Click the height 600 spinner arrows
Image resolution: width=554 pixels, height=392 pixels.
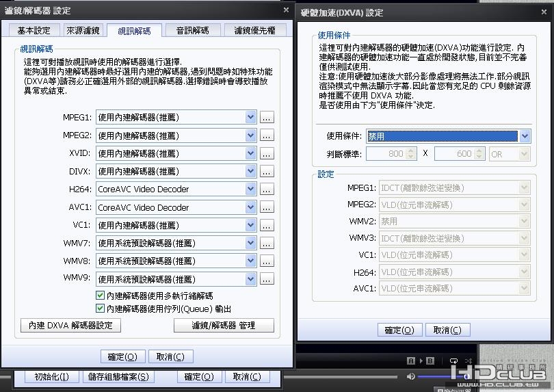click(479, 154)
